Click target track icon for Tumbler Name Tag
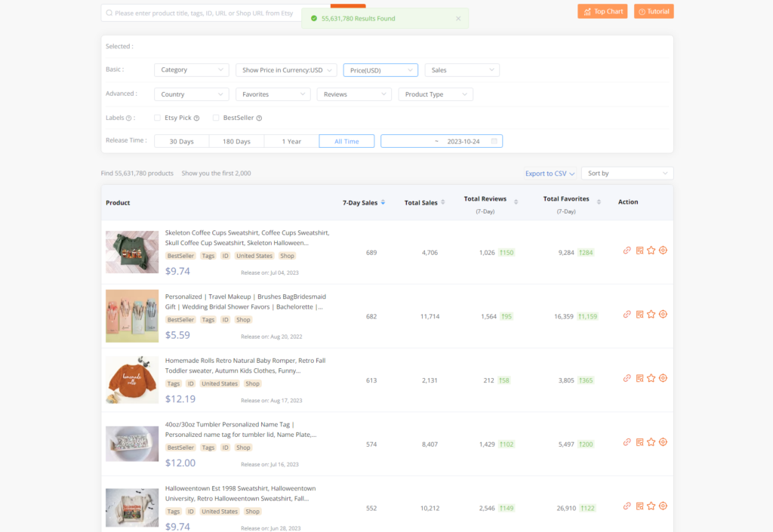773x532 pixels. 663,442
